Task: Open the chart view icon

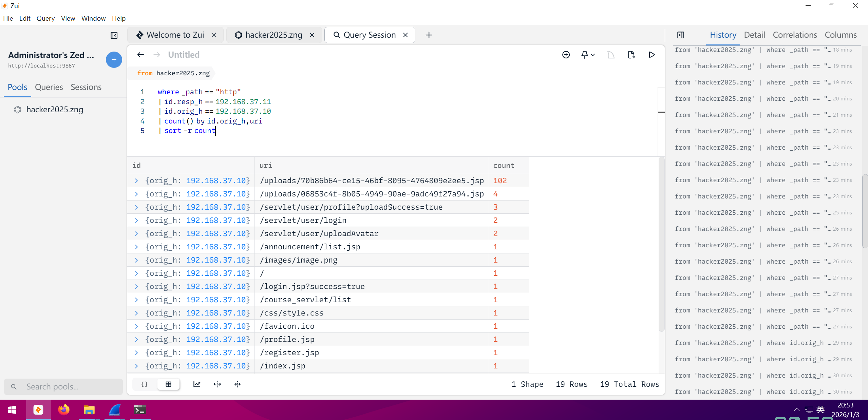Action: point(197,384)
